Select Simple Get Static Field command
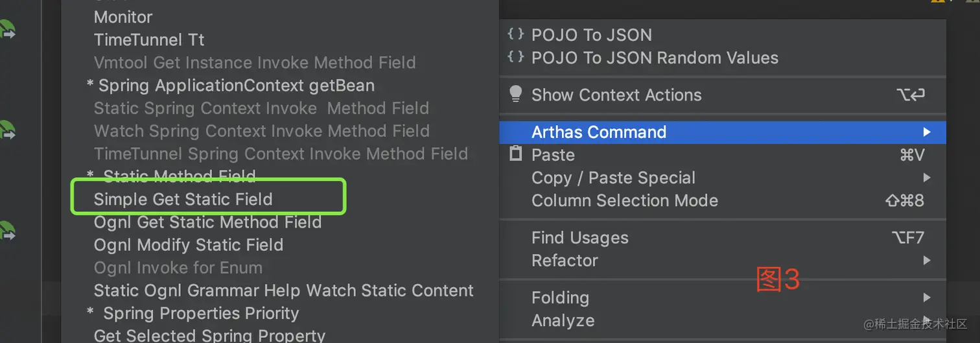Viewport: 980px width, 343px height. [x=183, y=199]
